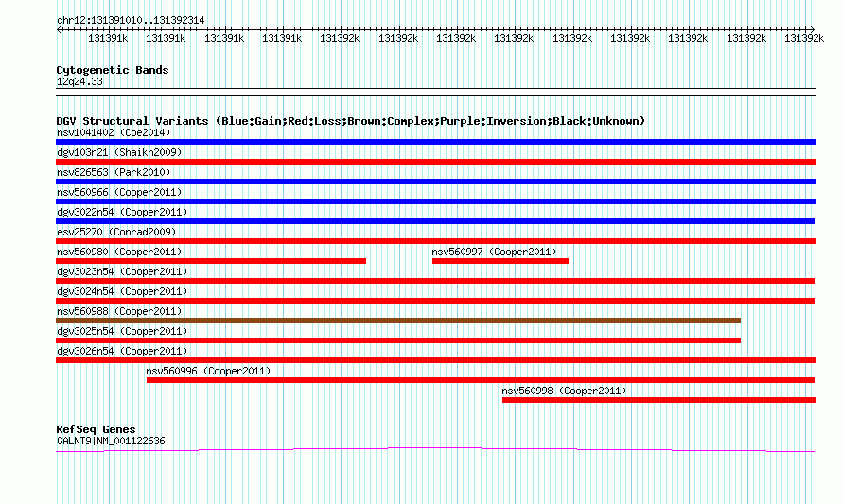Screen dimensions: 842x504
Task: Select the magenta GALNT9 transcript line
Action: (435, 450)
